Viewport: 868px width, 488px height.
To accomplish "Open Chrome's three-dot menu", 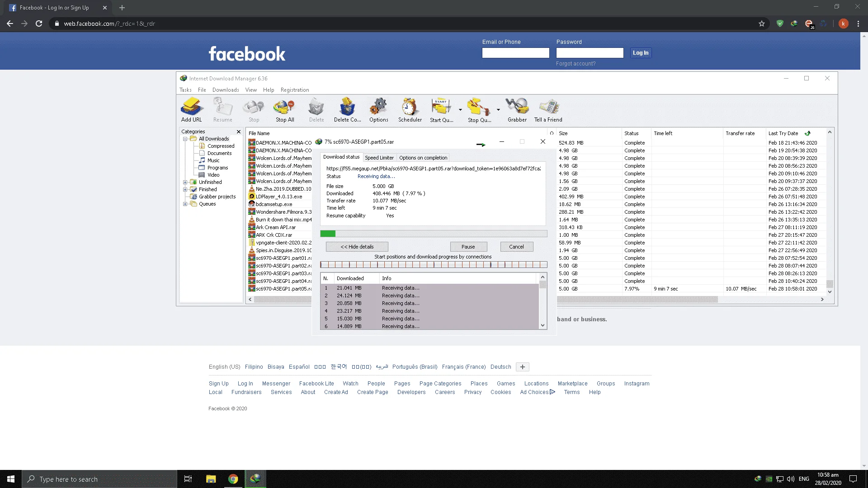I will click(x=858, y=23).
